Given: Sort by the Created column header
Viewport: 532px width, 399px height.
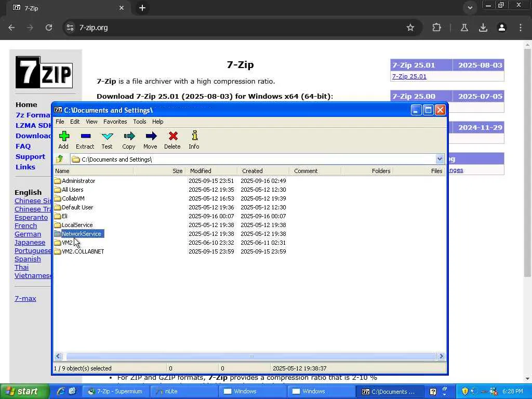Looking at the screenshot, I should click(x=263, y=170).
